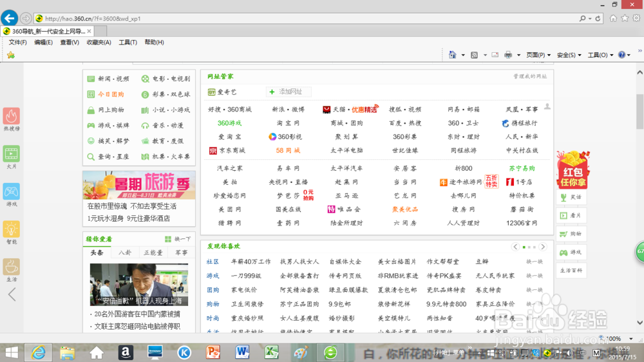
Task: Switch to the 八卦 news tab
Action: coord(125,252)
